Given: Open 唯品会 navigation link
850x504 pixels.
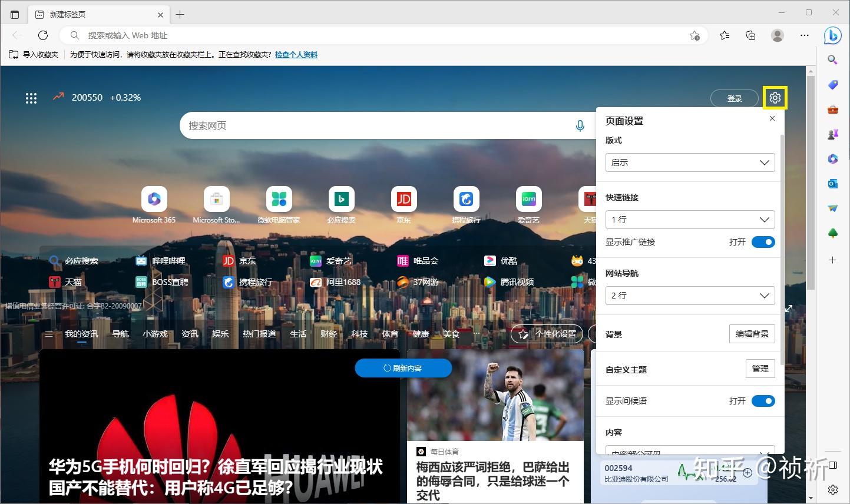Looking at the screenshot, I should pyautogui.click(x=418, y=261).
